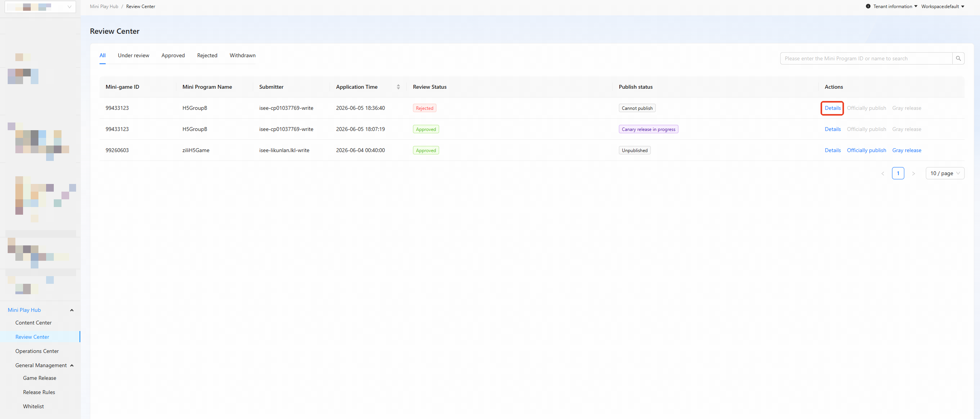Collapse the General Management submenu
Viewport: 980px width, 419px height.
pos(72,366)
